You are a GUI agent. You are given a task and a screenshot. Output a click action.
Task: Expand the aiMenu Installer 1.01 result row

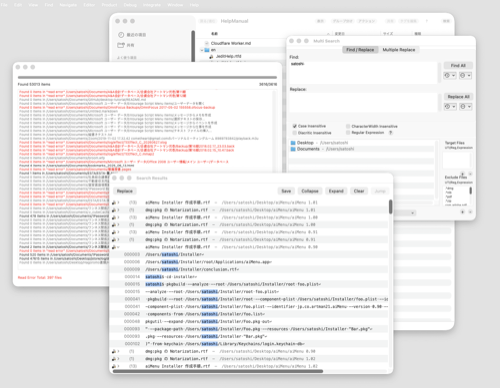point(118,202)
